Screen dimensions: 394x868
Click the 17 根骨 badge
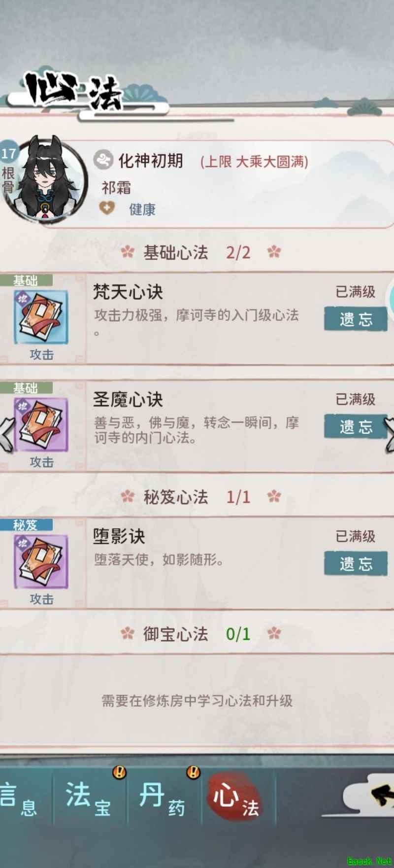pyautogui.click(x=8, y=170)
